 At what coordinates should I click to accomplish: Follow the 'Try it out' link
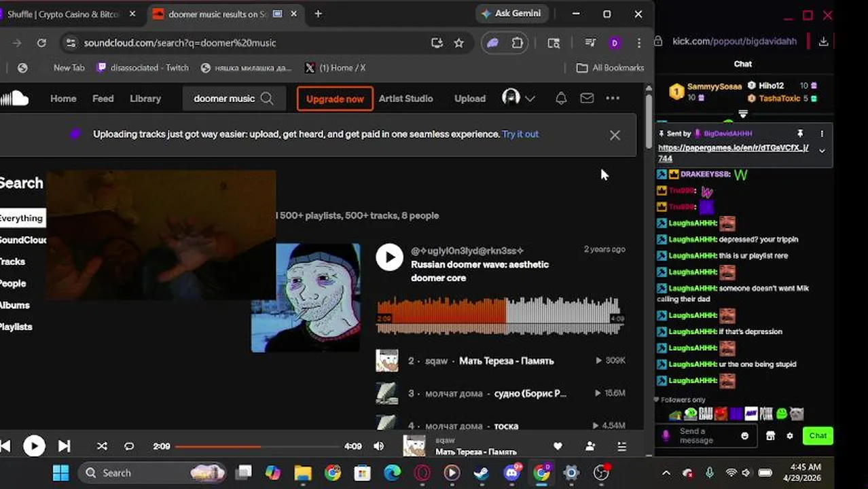pos(520,134)
